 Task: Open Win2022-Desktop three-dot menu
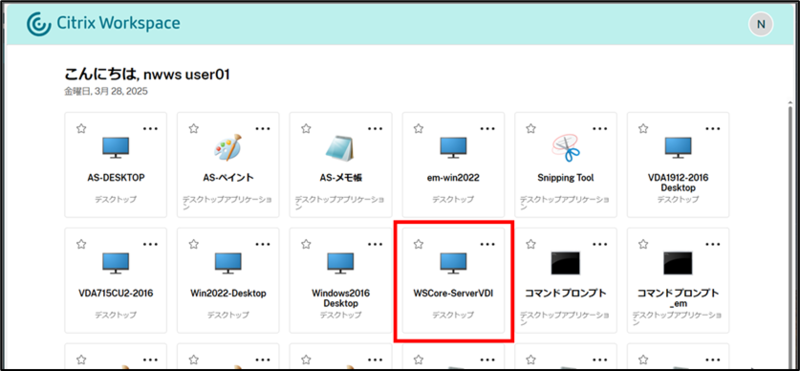[263, 244]
